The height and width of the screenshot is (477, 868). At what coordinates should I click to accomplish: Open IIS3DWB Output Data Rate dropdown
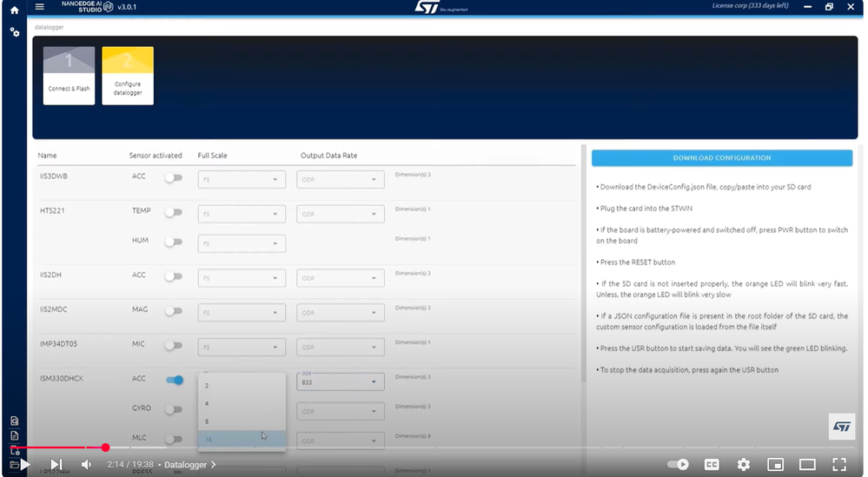[340, 179]
